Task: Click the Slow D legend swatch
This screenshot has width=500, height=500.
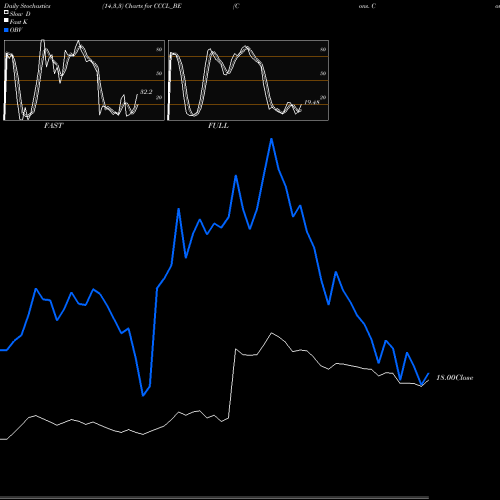Action: tap(6, 12)
